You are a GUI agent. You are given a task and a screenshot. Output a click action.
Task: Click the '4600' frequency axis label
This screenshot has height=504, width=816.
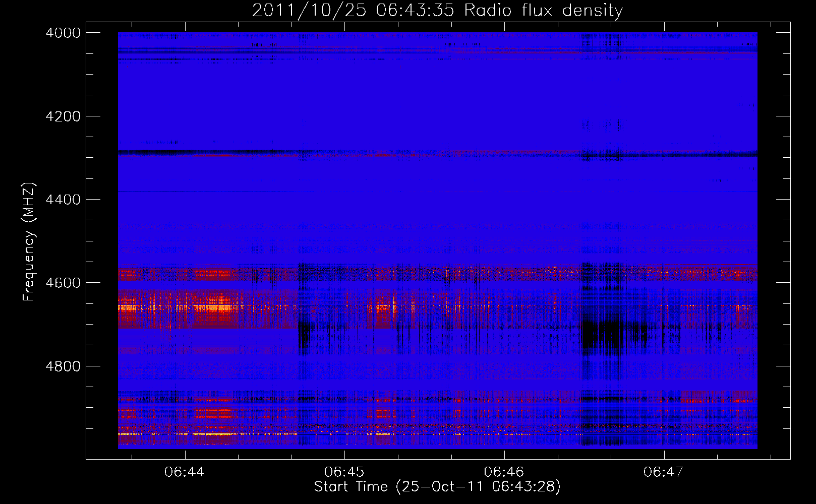(63, 283)
